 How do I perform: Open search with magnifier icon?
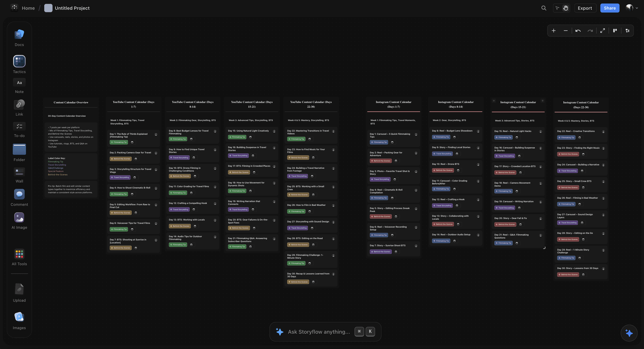(x=544, y=8)
